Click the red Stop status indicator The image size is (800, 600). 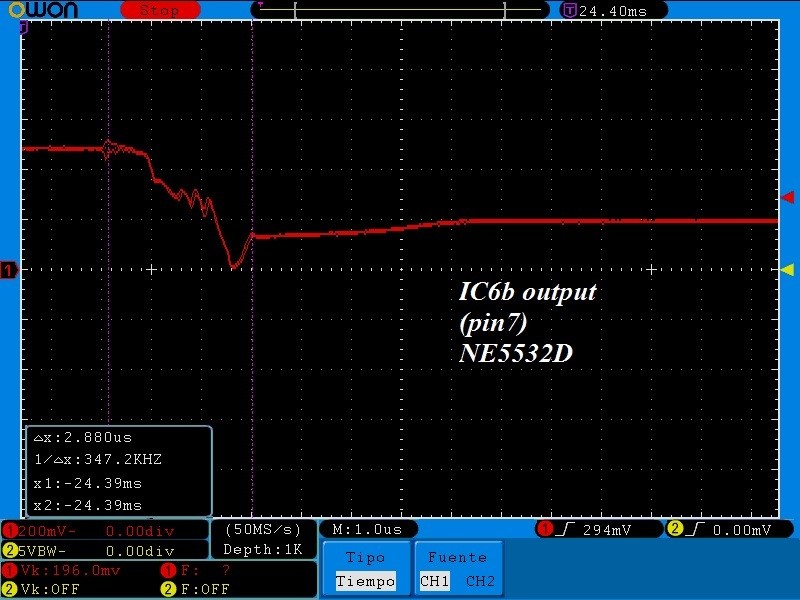click(x=160, y=10)
